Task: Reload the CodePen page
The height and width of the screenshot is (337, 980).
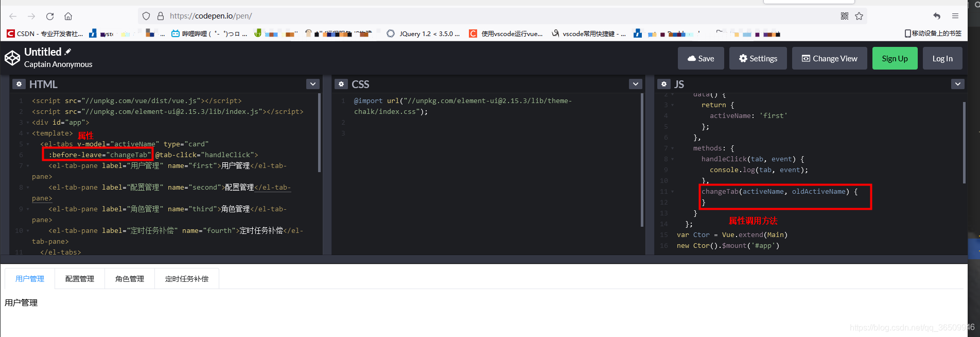Action: point(50,16)
